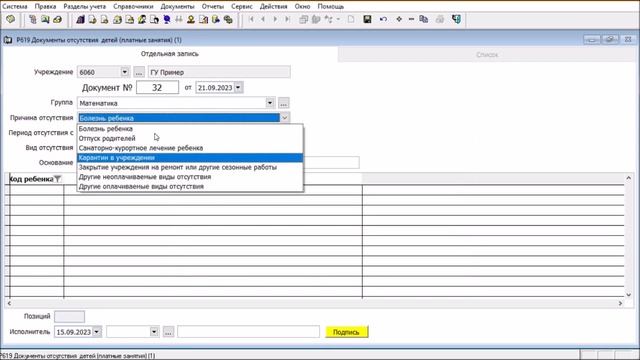Open the document date 21.09.2023 dropdown
640x360 pixels.
[x=238, y=87]
